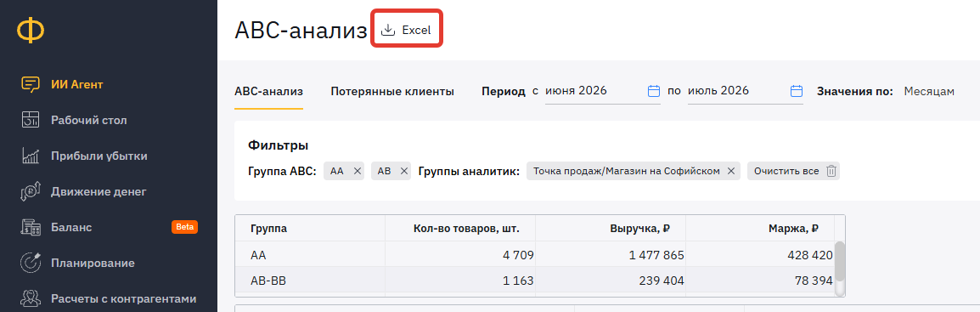Image resolution: width=980 pixels, height=312 pixels.
Task: Click the download icon beside Excel
Action: tap(388, 30)
